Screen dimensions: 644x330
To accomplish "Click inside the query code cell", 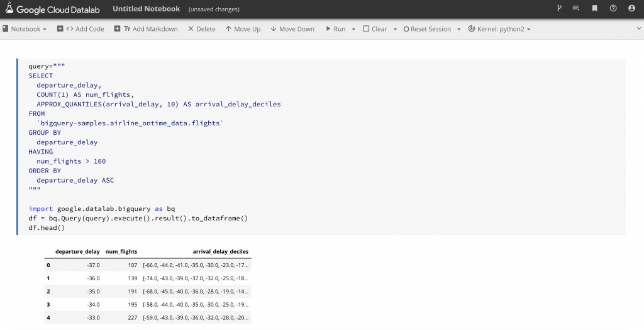I will coord(321,147).
